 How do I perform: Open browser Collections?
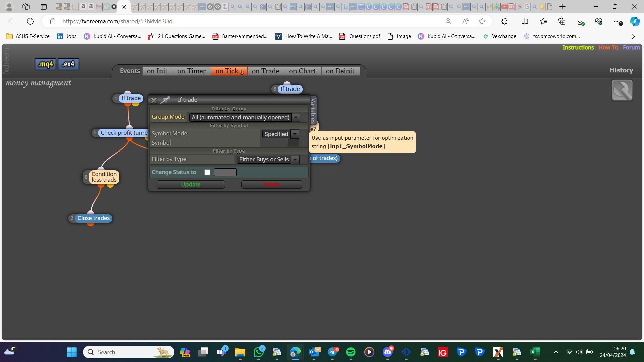pyautogui.click(x=562, y=21)
